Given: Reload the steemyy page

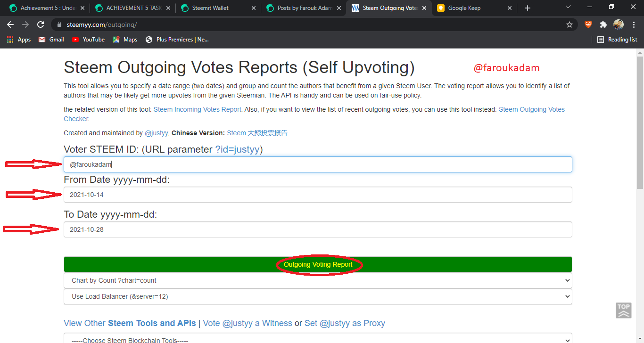Looking at the screenshot, I should pyautogui.click(x=41, y=24).
